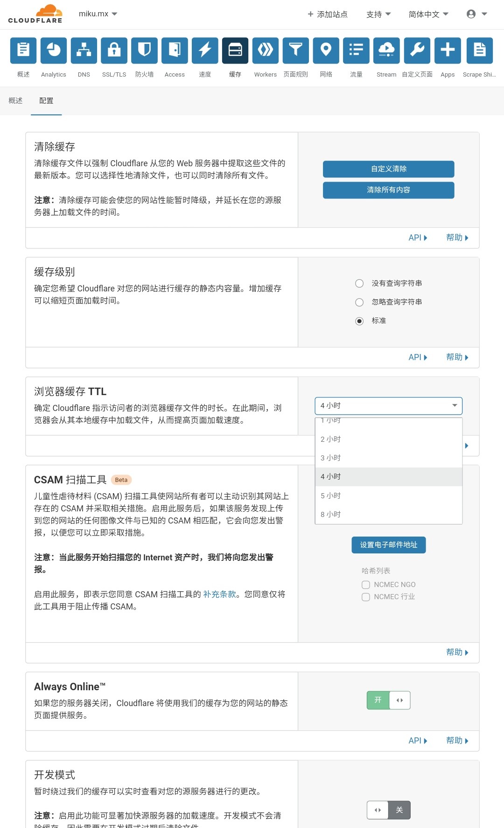
Task: Open the Access door icon
Action: (x=175, y=50)
